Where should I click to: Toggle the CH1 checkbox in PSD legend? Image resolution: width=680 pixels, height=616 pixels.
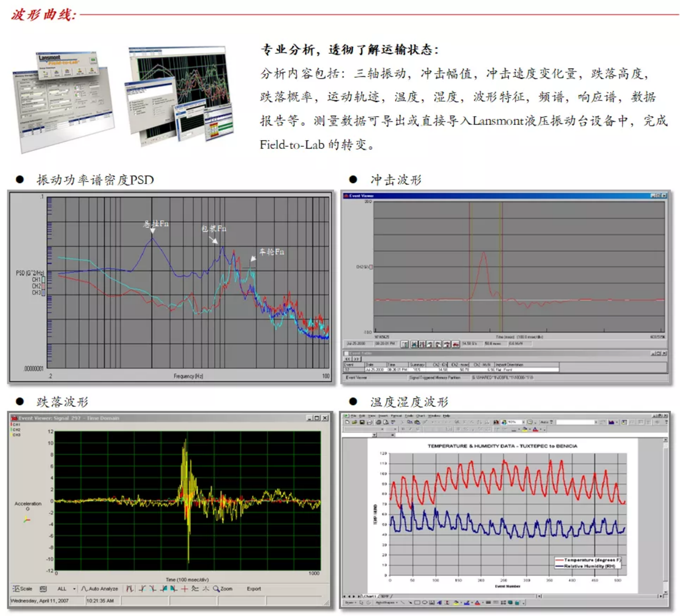click(44, 280)
